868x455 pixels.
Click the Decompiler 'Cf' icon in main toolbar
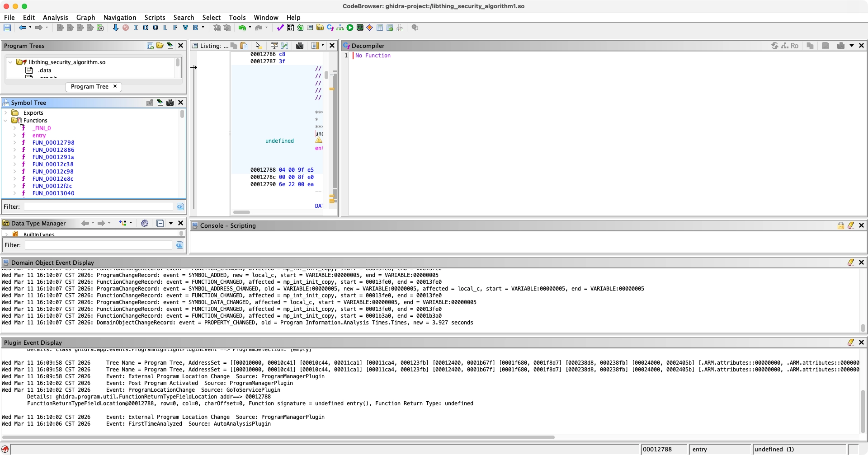pyautogui.click(x=330, y=28)
